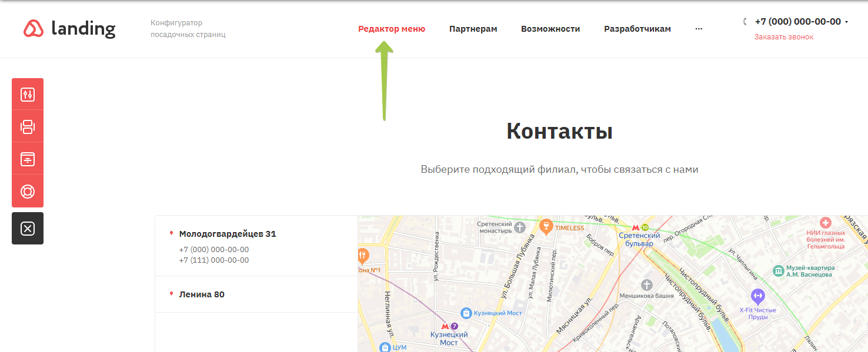The image size is (868, 352).
Task: Click the phone handset icon in the header
Action: coord(746,22)
